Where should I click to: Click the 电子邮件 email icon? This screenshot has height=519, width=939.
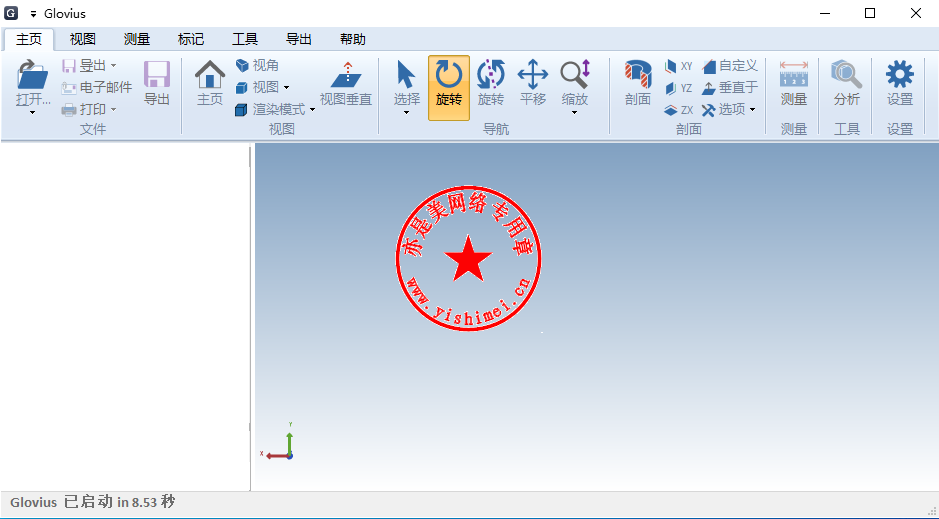click(69, 88)
